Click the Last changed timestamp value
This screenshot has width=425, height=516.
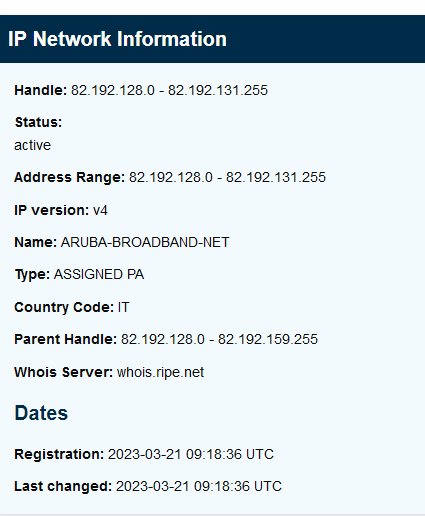pos(199,486)
